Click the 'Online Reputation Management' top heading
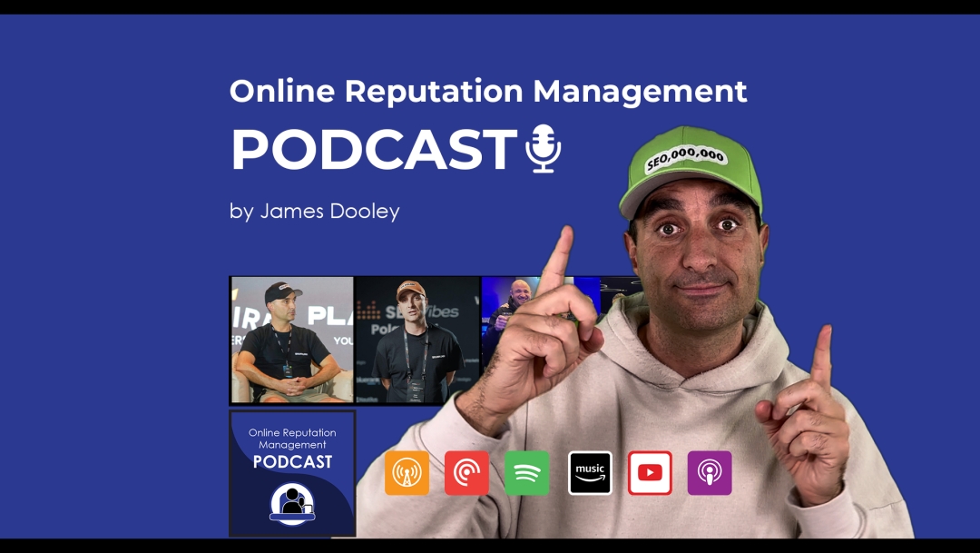The image size is (980, 553). (488, 91)
